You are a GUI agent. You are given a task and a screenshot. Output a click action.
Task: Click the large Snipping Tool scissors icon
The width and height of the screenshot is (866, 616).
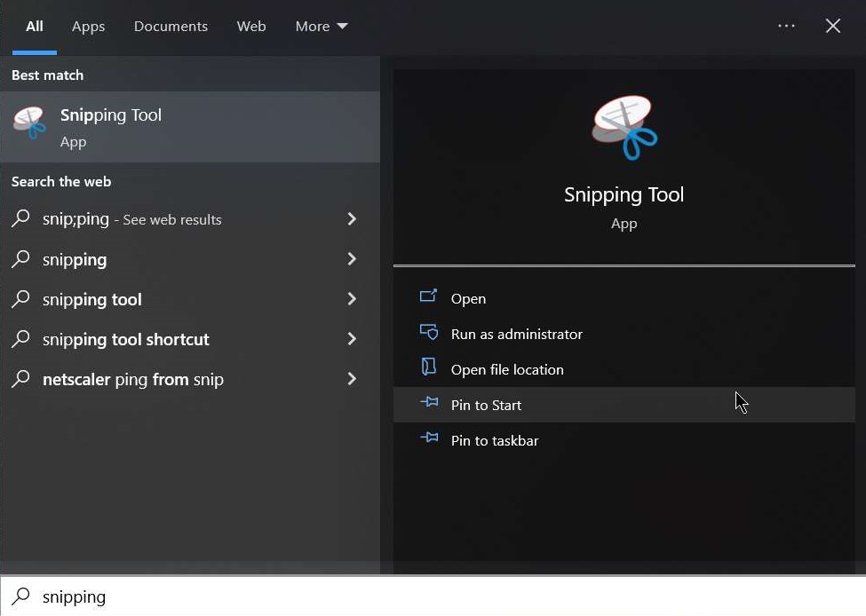(x=624, y=129)
